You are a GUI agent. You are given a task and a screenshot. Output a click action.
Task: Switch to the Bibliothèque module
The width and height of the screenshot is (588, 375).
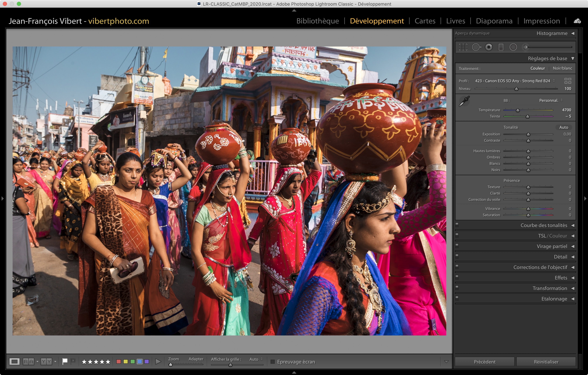pyautogui.click(x=317, y=21)
